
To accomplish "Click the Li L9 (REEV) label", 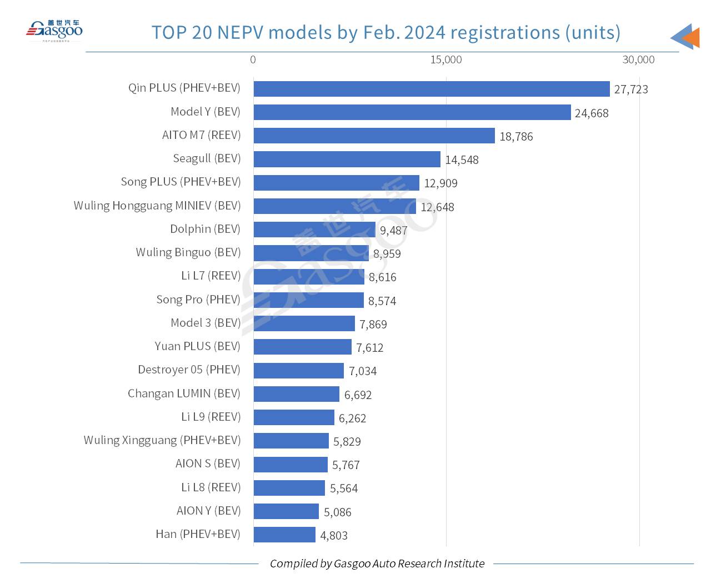I will [211, 417].
